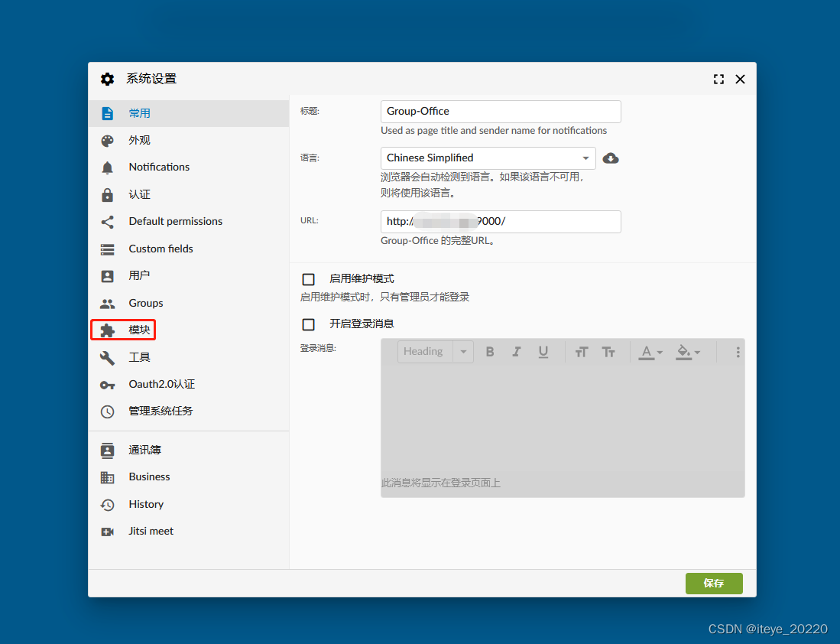The height and width of the screenshot is (644, 840).
Task: Click the palette icon next to 外观
Action: pyautogui.click(x=107, y=141)
